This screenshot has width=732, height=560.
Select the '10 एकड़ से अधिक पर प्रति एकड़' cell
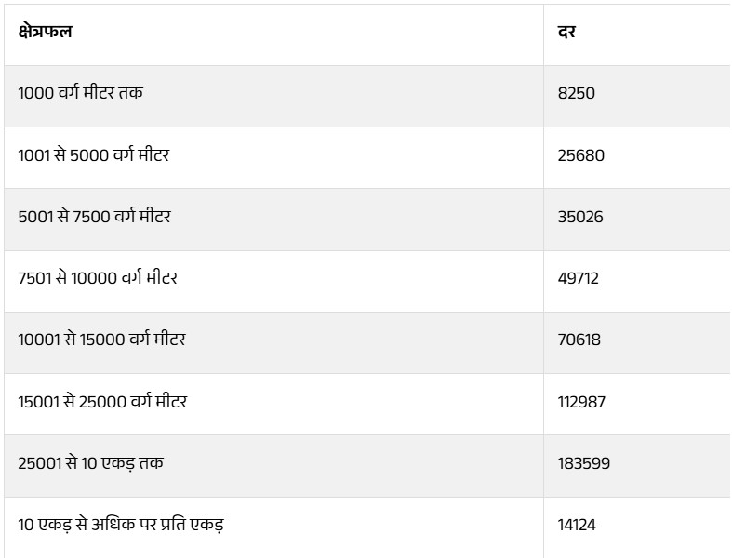tap(121, 525)
